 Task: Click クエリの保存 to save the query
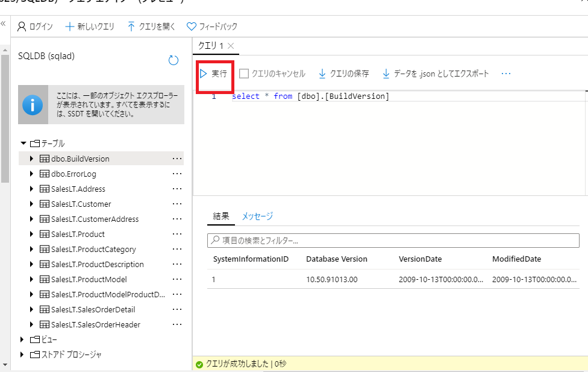click(343, 74)
